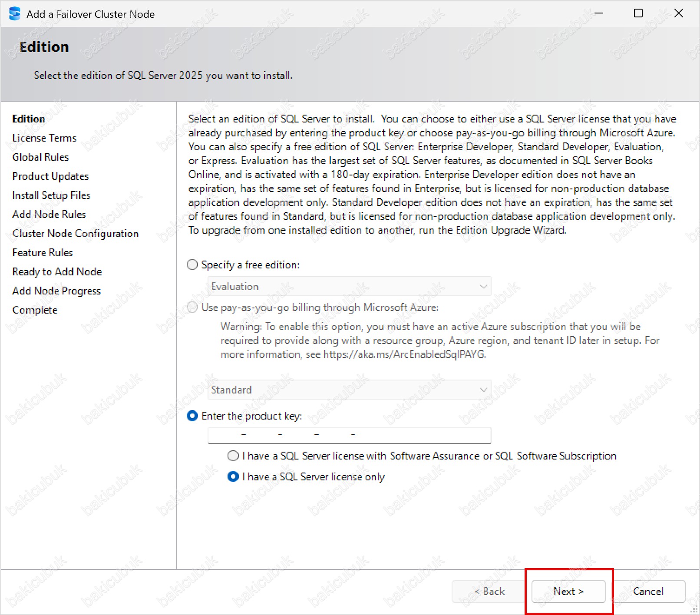Expand the Standard edition dropdown
Viewport: 700px width, 615px height.
349,390
